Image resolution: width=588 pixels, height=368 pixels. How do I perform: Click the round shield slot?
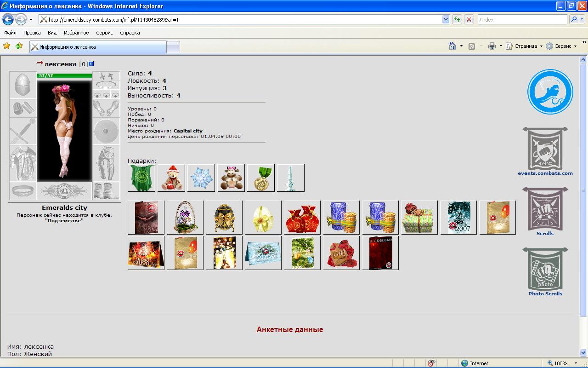[x=106, y=131]
